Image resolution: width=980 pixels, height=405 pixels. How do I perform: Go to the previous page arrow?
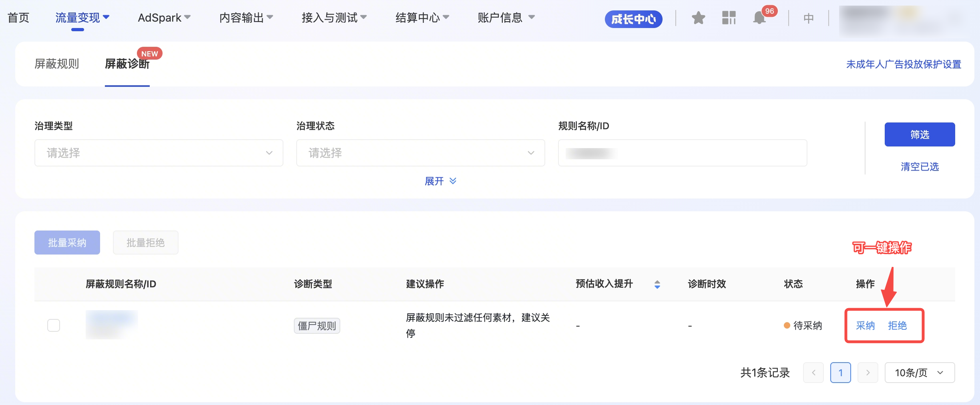tap(813, 373)
